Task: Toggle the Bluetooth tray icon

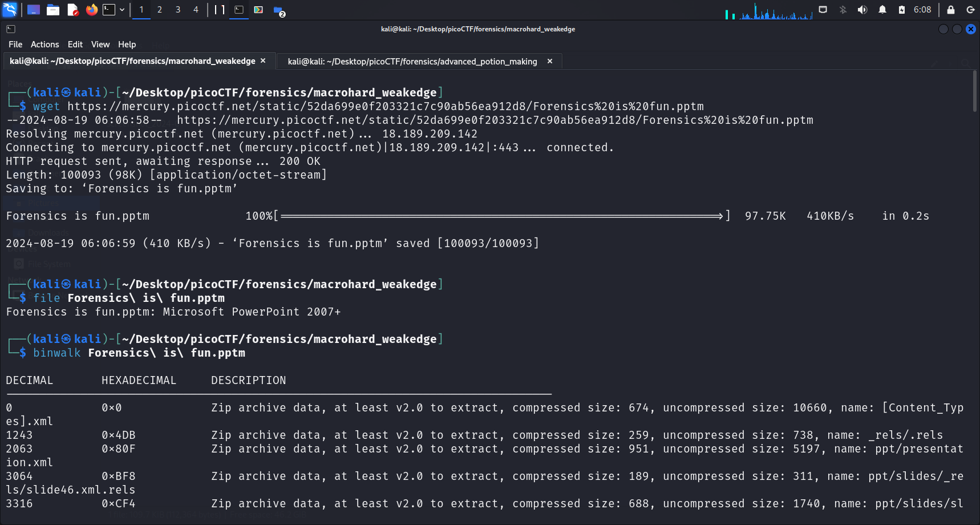Action: pos(843,10)
